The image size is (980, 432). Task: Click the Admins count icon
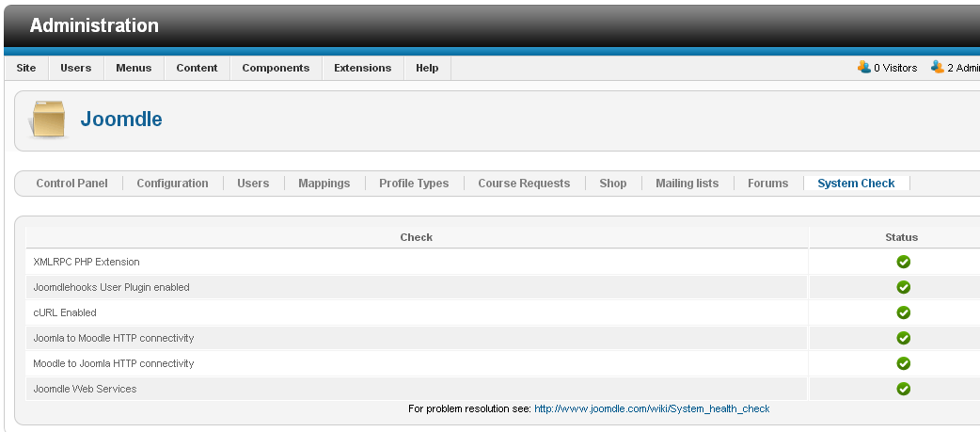[937, 67]
